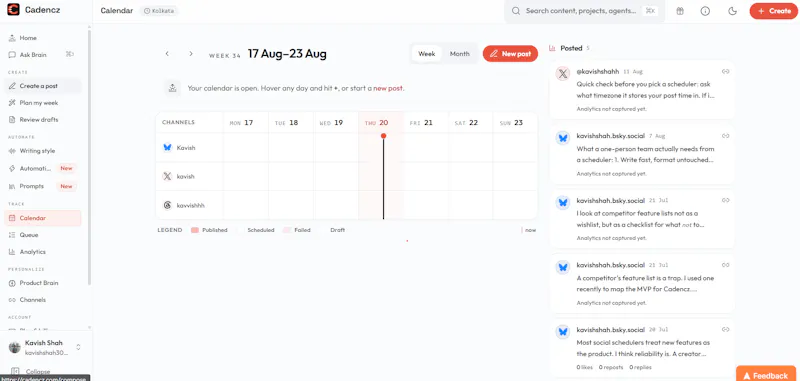Viewport: 800px width, 381px height.
Task: Click the Calendar sidebar item
Action: coord(42,218)
